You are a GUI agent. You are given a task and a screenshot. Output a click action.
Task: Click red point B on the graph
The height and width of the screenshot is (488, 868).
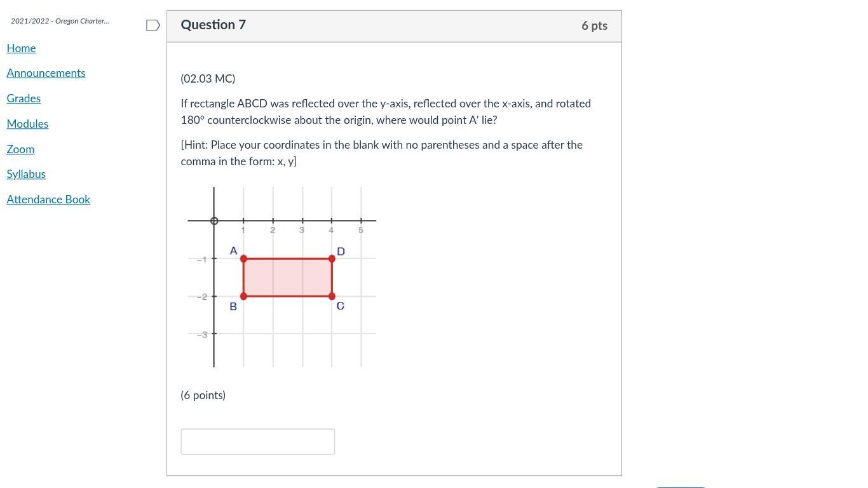tap(243, 296)
